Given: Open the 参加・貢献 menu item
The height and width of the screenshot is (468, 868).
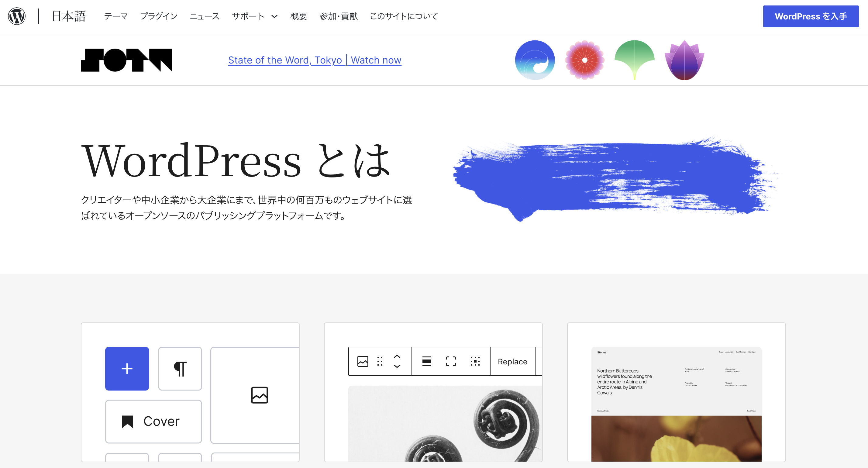Looking at the screenshot, I should (x=339, y=16).
